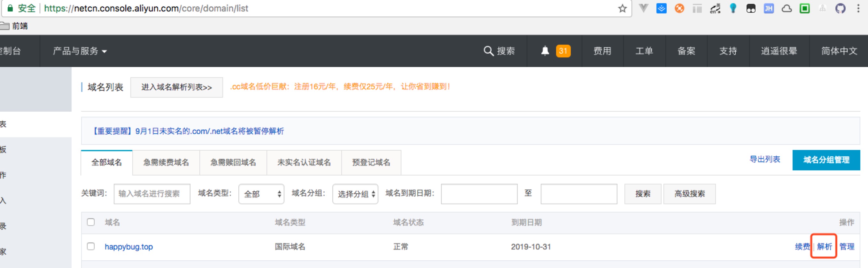This screenshot has height=268, width=868.
Task: Click the expiry end date field
Action: coord(579,194)
